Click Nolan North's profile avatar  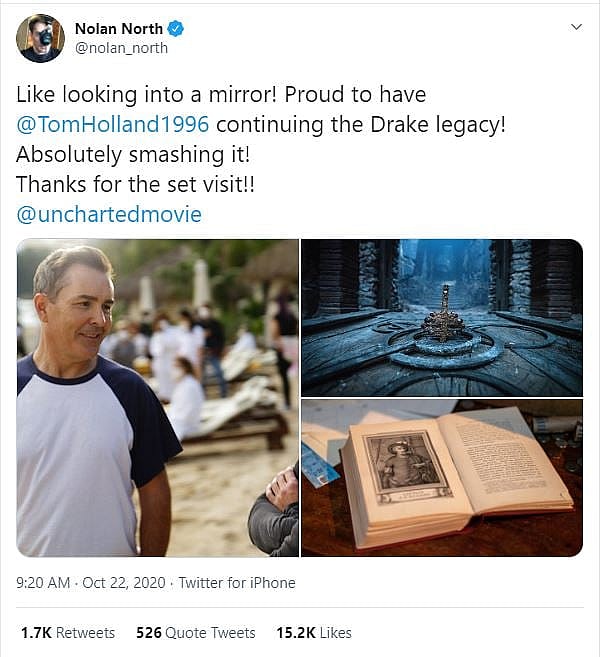click(x=40, y=38)
